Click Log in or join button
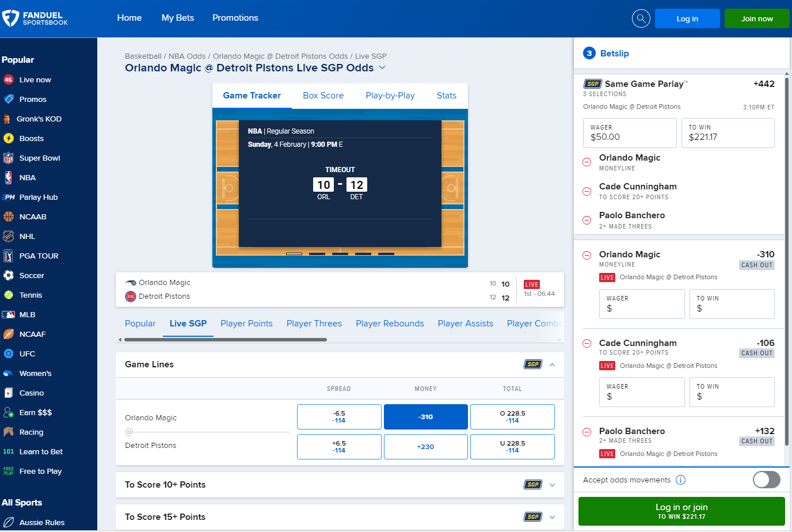This screenshot has height=532, width=792. tap(681, 511)
